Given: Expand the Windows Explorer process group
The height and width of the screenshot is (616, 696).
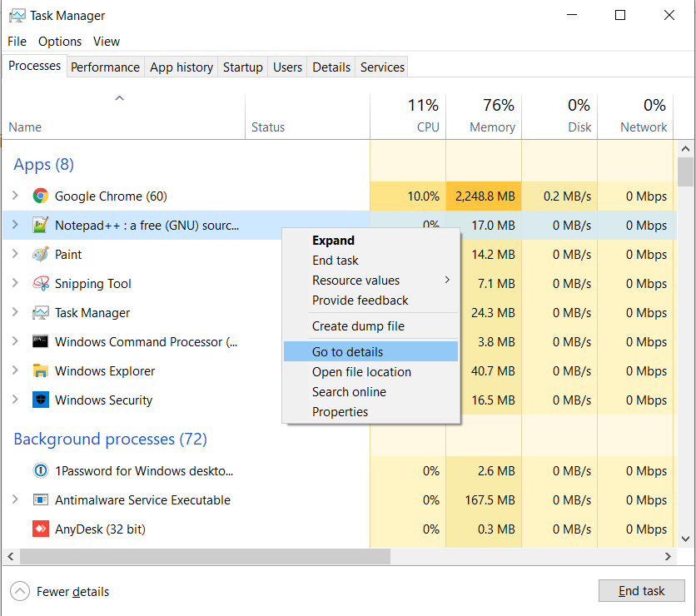Looking at the screenshot, I should coord(15,370).
